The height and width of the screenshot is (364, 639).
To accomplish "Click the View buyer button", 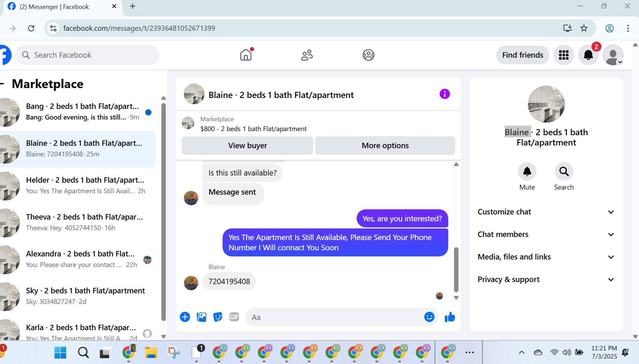I will pos(248,145).
